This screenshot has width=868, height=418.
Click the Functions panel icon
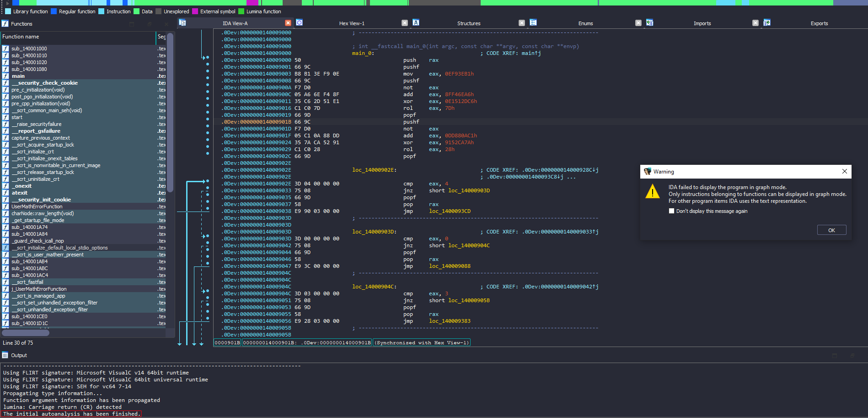(5, 24)
